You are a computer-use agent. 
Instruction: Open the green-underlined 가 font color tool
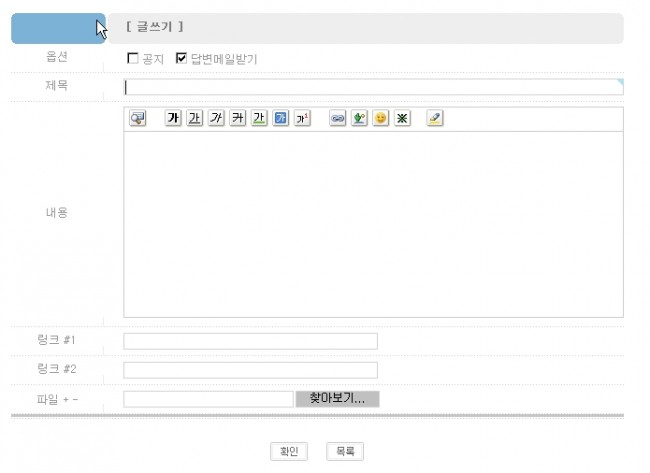pyautogui.click(x=259, y=118)
